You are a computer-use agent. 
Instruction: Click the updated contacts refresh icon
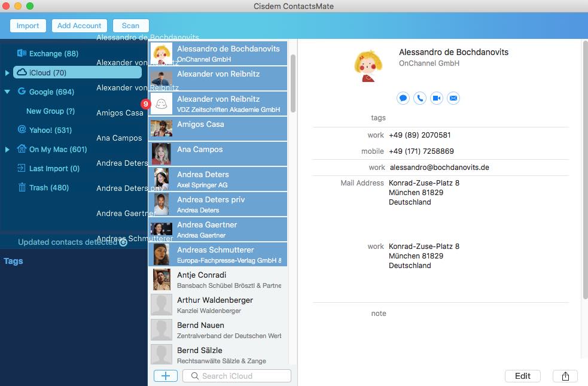tap(123, 242)
